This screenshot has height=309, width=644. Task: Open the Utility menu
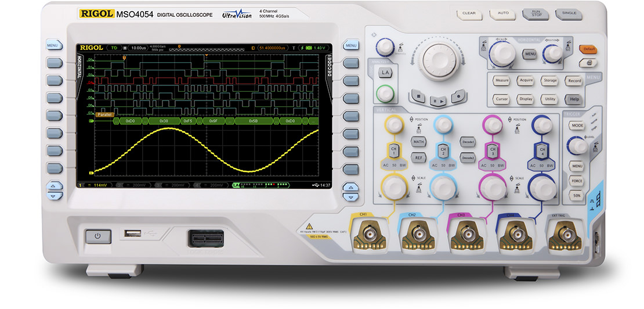pyautogui.click(x=549, y=99)
